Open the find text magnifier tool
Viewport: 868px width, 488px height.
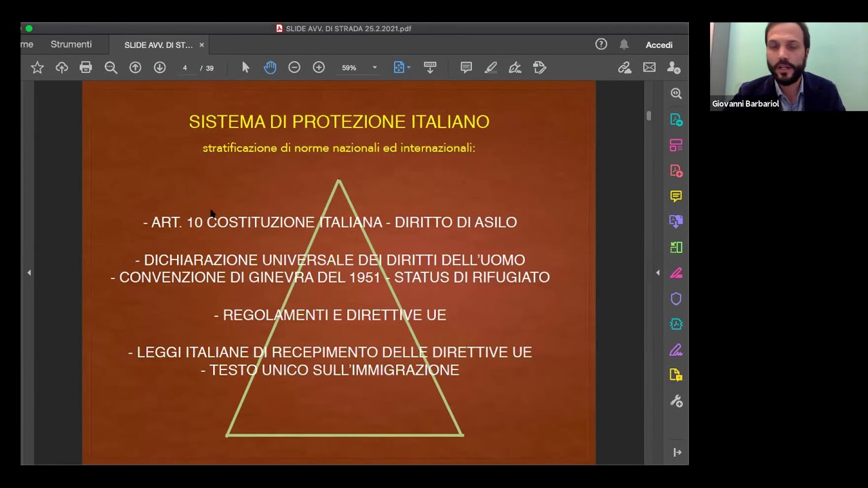(111, 68)
